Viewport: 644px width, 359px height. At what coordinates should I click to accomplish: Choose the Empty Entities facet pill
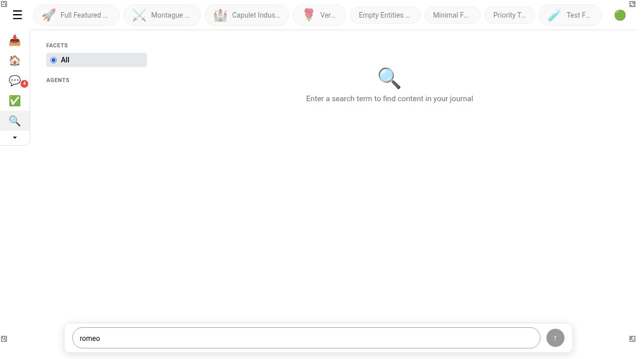(x=385, y=15)
